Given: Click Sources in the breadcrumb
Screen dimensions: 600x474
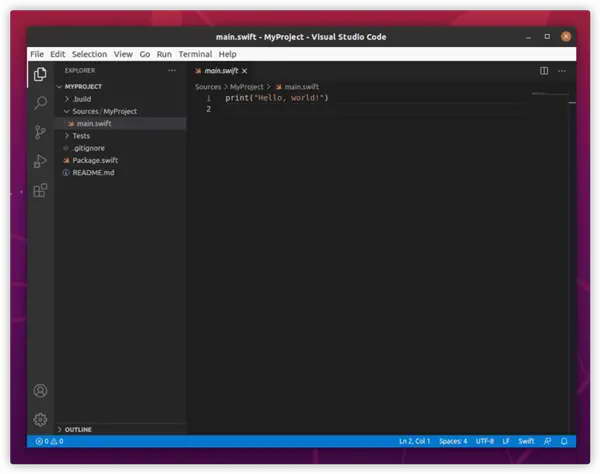Looking at the screenshot, I should (x=208, y=87).
